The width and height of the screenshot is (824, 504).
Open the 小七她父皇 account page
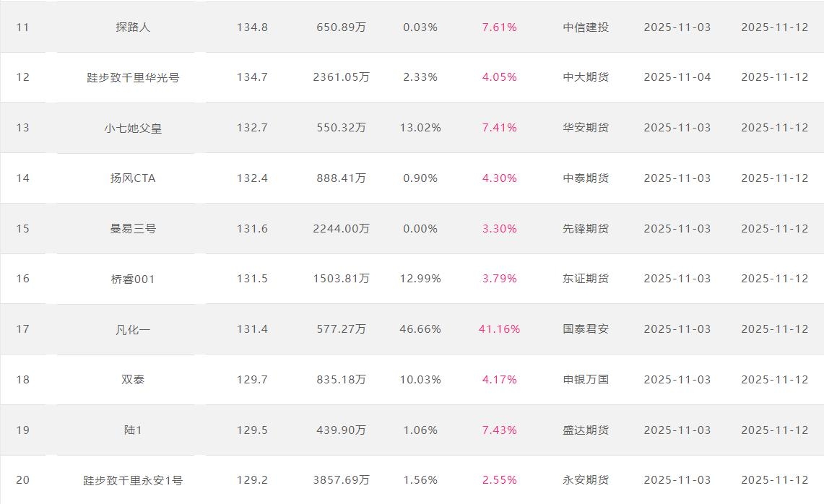133,128
